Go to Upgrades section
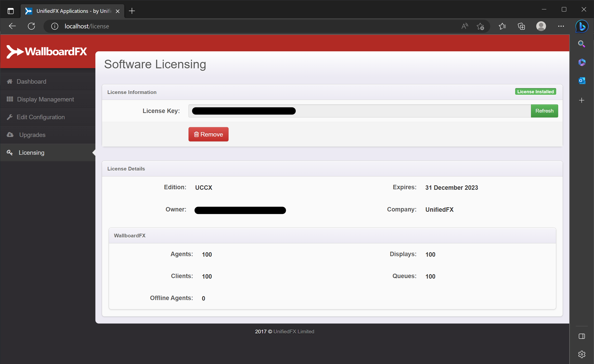The image size is (594, 364). pos(48,135)
